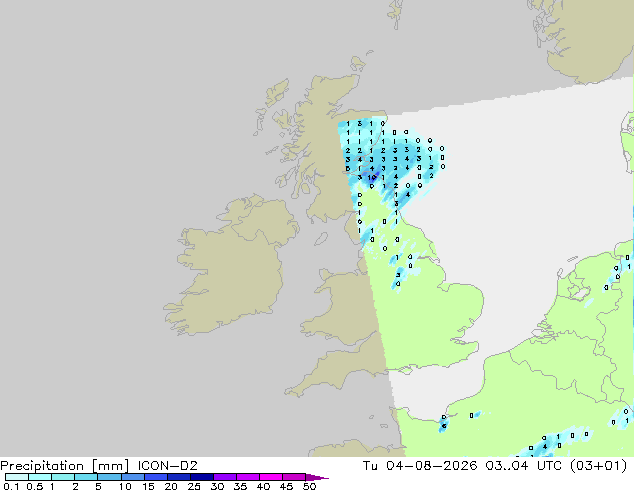Click the 'Precipitation [mm]' title text
The height and width of the screenshot is (490, 634).
(64, 466)
